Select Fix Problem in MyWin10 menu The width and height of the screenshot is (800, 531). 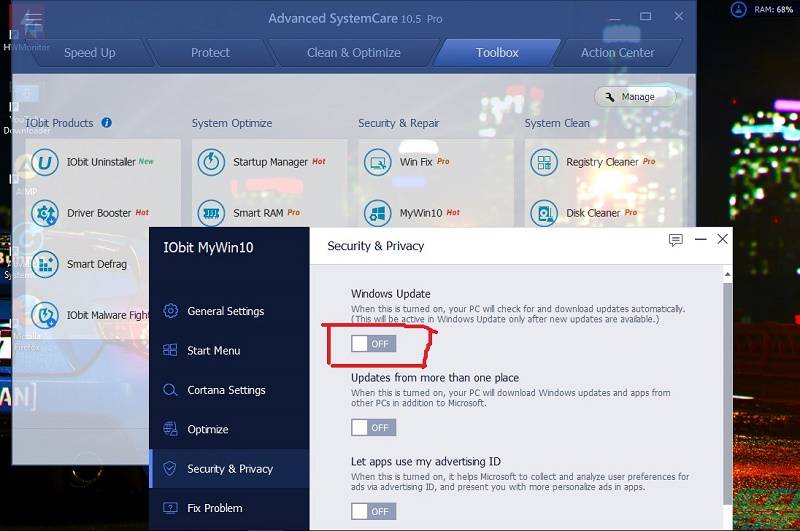(x=229, y=508)
